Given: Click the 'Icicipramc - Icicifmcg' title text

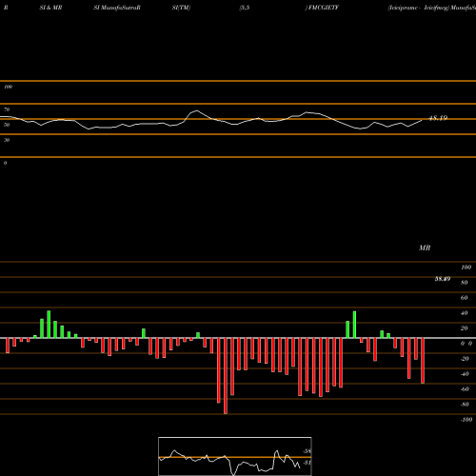Looking at the screenshot, I should 418,8.
